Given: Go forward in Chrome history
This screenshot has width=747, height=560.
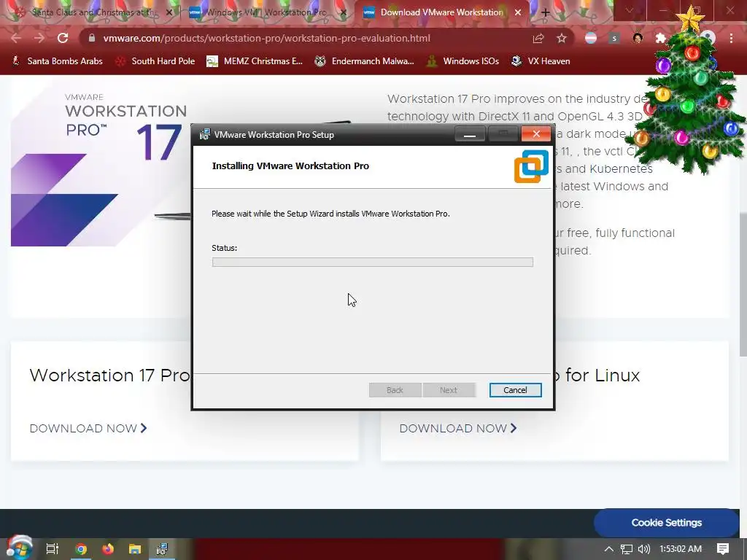Looking at the screenshot, I should (39, 38).
